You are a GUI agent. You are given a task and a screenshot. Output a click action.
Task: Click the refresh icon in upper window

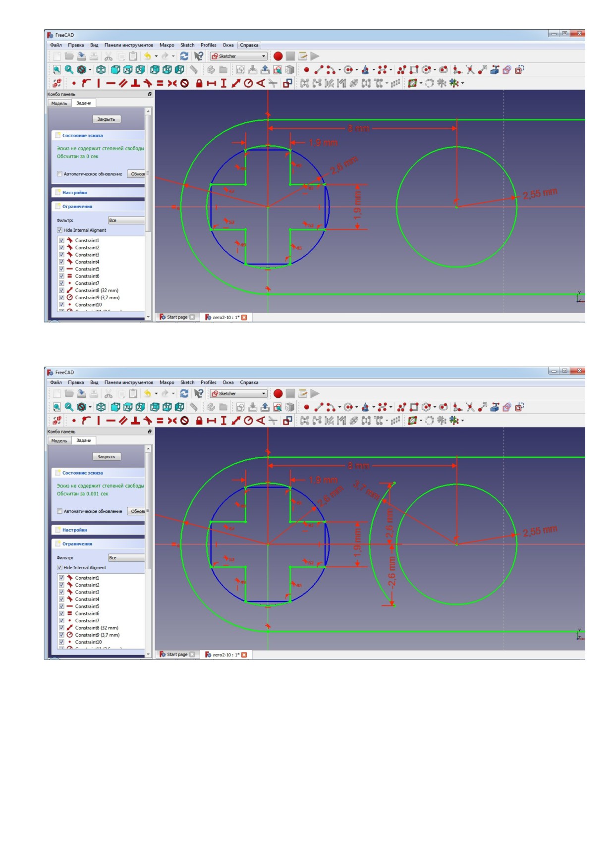[184, 56]
